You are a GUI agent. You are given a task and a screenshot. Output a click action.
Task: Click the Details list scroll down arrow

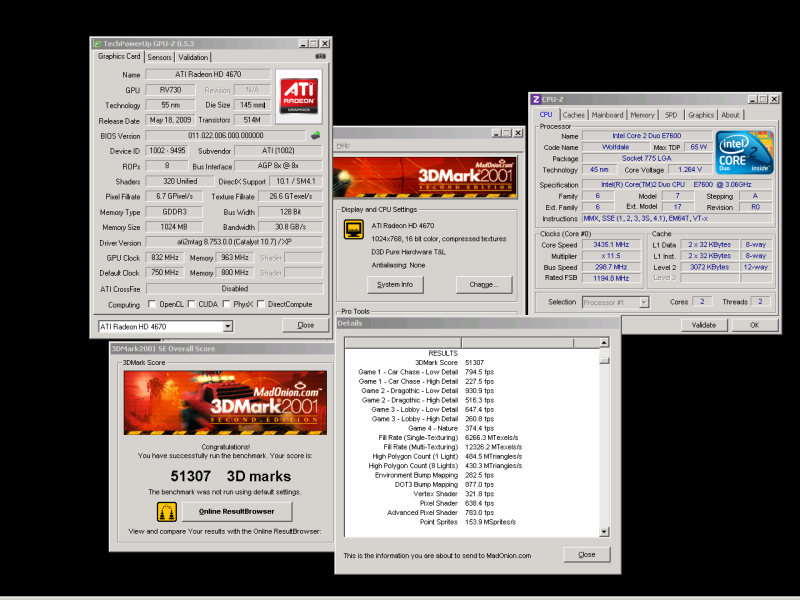click(x=604, y=532)
